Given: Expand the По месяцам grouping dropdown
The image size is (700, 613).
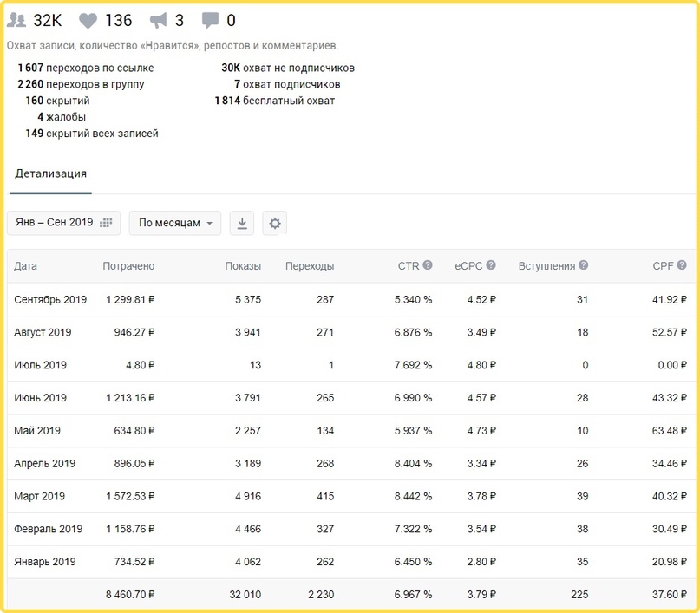Looking at the screenshot, I should (x=175, y=223).
